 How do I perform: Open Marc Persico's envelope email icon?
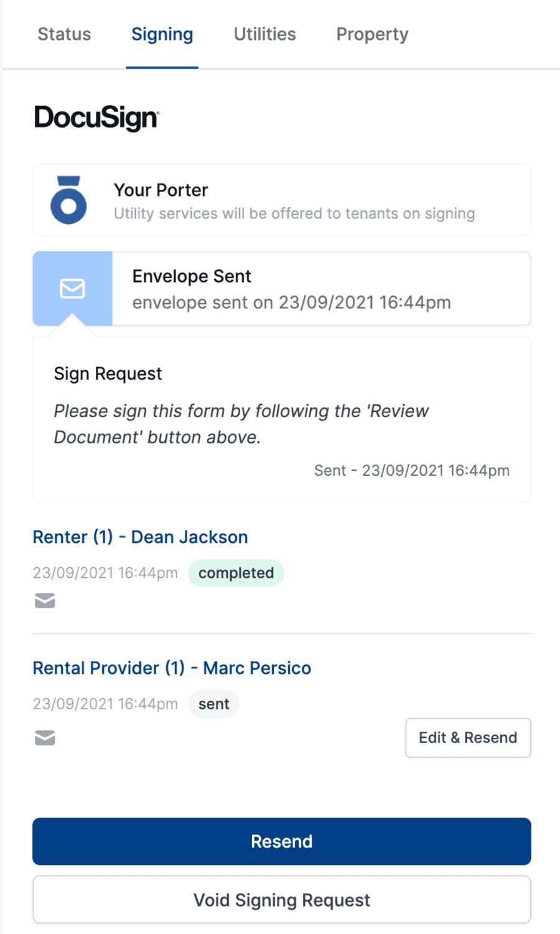coord(45,738)
